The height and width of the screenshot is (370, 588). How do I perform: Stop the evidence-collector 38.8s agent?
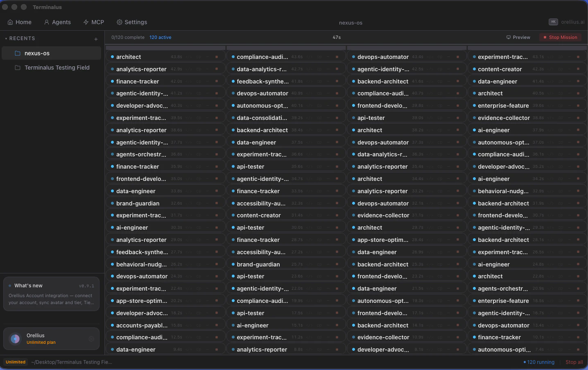(x=578, y=118)
